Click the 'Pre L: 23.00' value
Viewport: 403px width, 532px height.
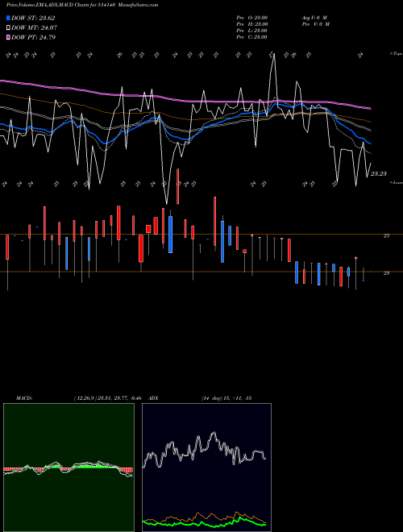coord(252,31)
